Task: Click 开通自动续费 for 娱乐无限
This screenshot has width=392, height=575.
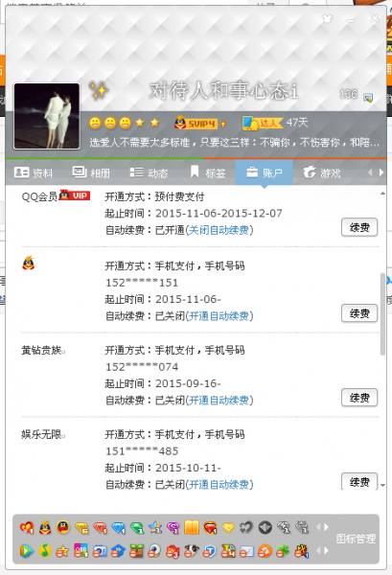Action: 219,484
